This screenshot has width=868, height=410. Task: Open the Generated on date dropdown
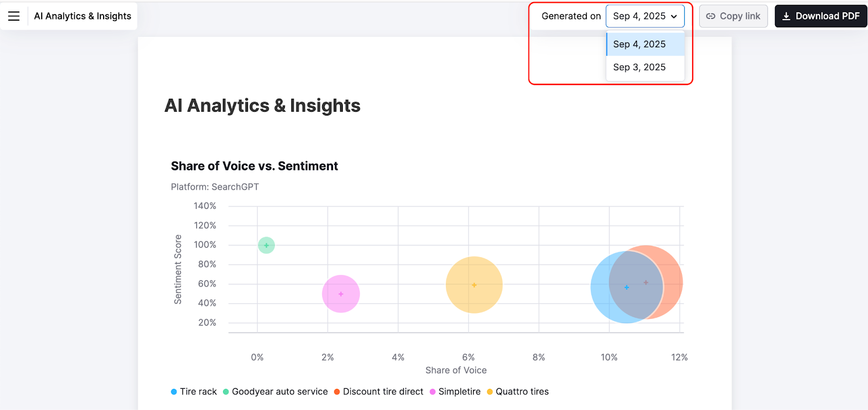coord(644,16)
